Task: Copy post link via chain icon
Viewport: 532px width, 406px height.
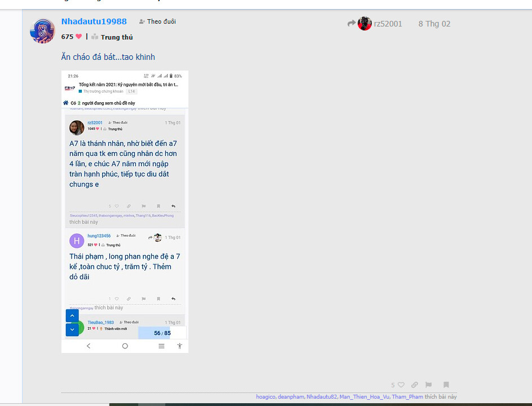Action: pos(415,385)
